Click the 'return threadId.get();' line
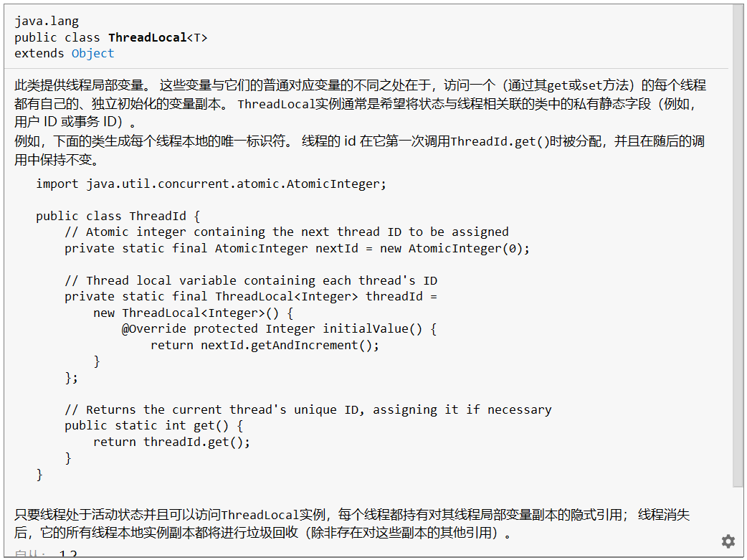The height and width of the screenshot is (560, 747). click(171, 442)
